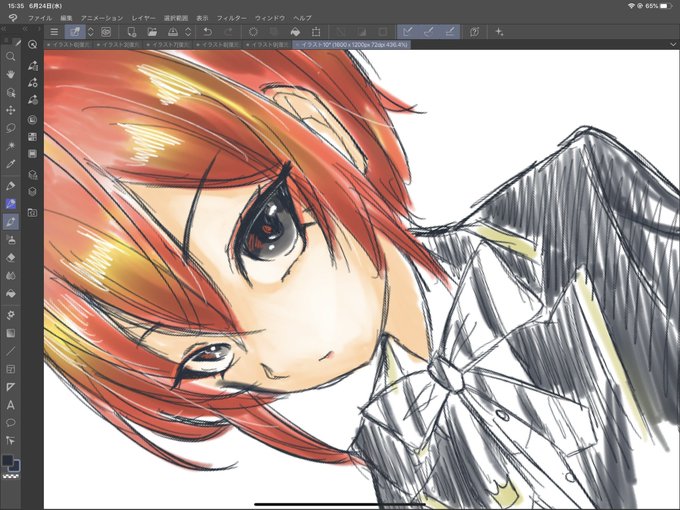Select the Blend tool

pyautogui.click(x=10, y=275)
